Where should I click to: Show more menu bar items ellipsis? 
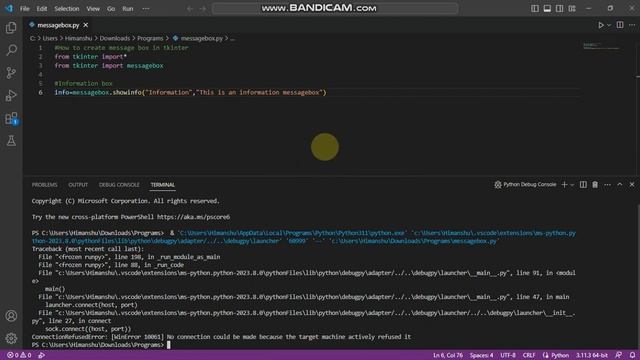tap(146, 9)
